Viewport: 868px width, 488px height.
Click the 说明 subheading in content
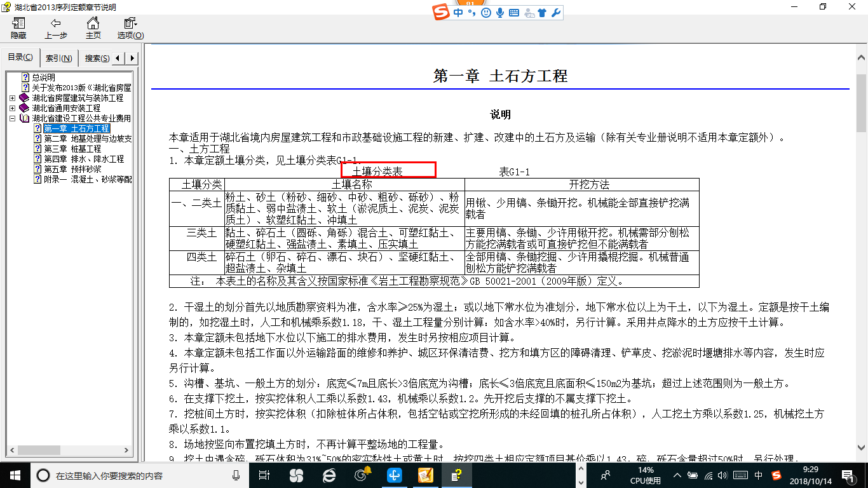tap(500, 115)
